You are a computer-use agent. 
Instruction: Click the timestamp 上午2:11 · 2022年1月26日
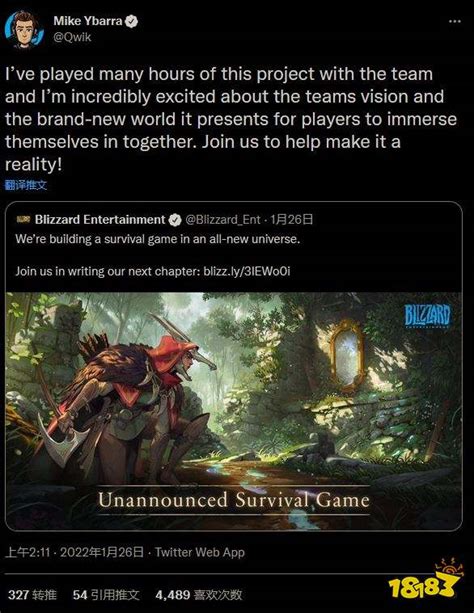[74, 552]
